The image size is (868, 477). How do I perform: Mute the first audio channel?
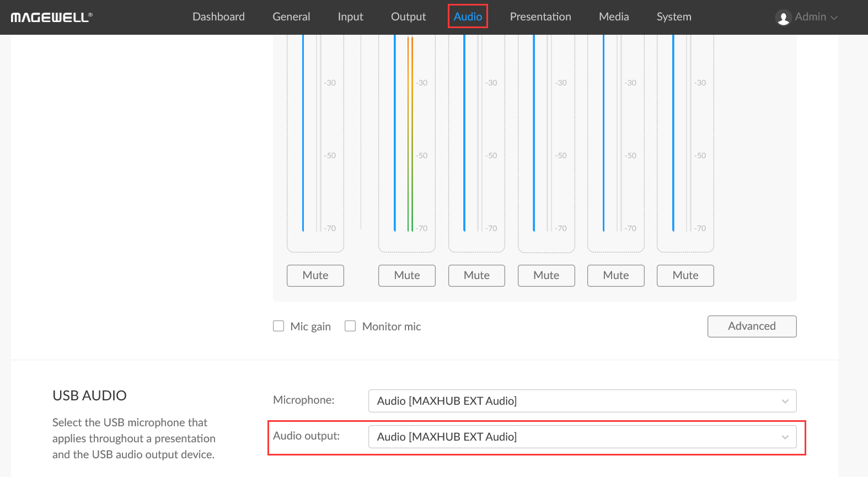(315, 276)
